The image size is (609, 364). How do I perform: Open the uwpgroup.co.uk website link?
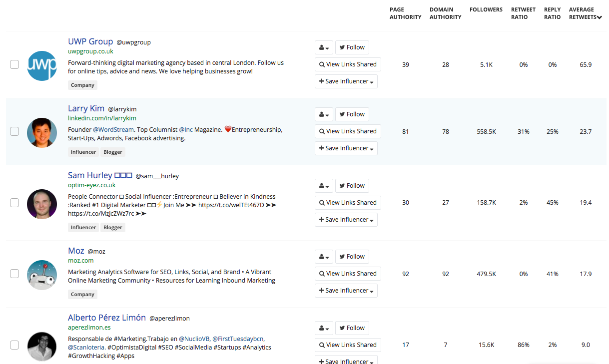90,51
